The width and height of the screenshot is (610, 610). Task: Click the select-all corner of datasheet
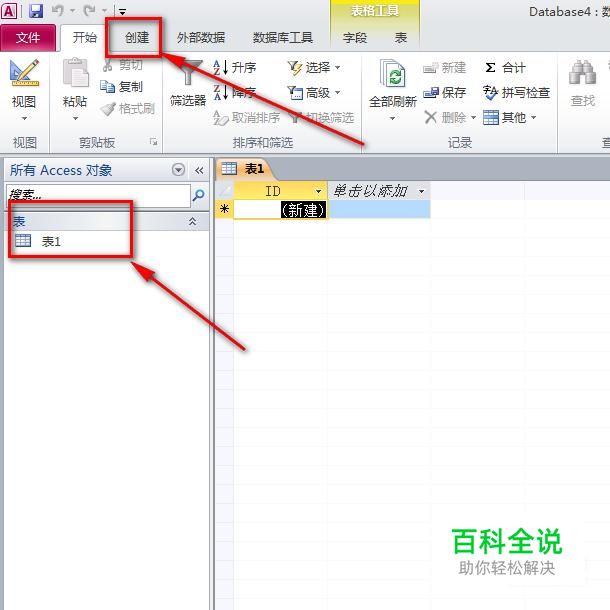224,191
